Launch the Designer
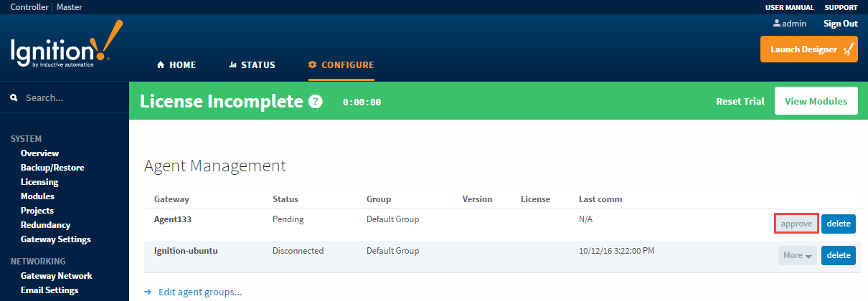The height and width of the screenshot is (301, 868). 808,49
